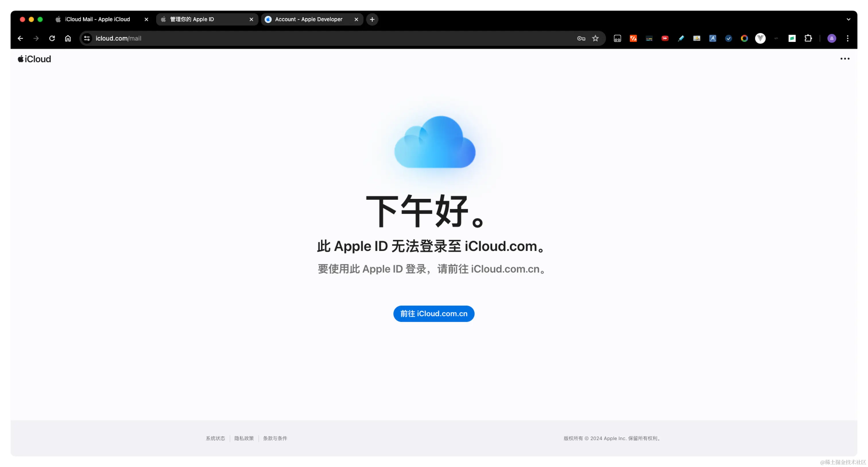Click the browser forward arrow

click(36, 38)
